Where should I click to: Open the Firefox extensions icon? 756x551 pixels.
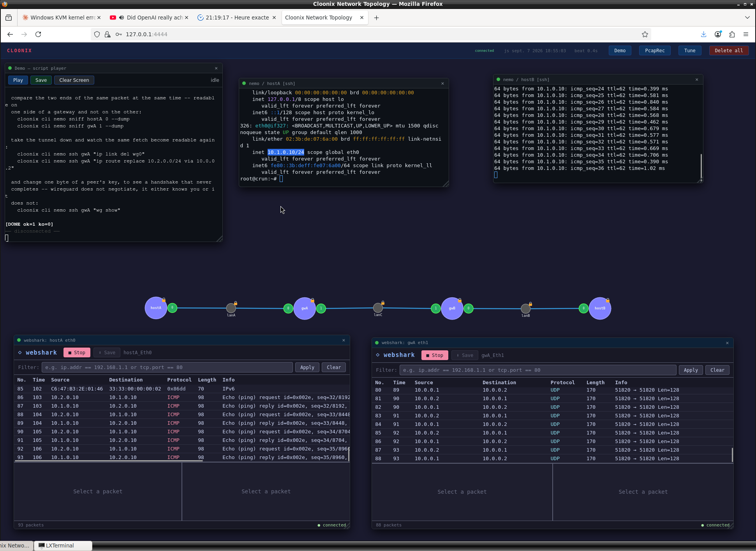click(x=732, y=34)
